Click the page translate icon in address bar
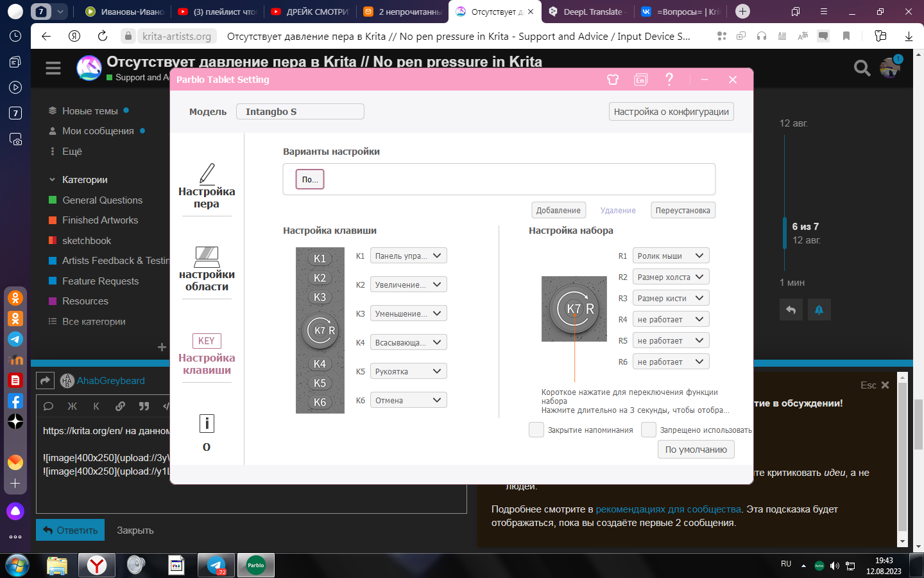This screenshot has width=924, height=578. [803, 36]
